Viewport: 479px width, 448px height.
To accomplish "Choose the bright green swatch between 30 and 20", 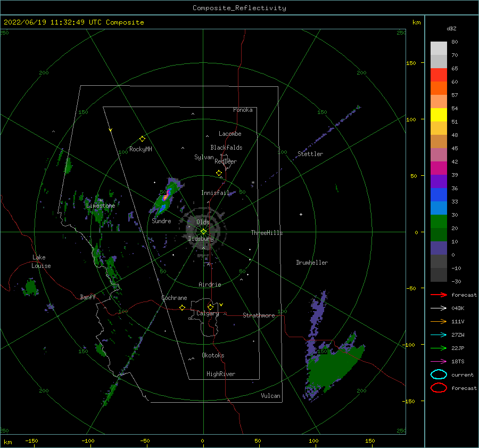I will 439,222.
